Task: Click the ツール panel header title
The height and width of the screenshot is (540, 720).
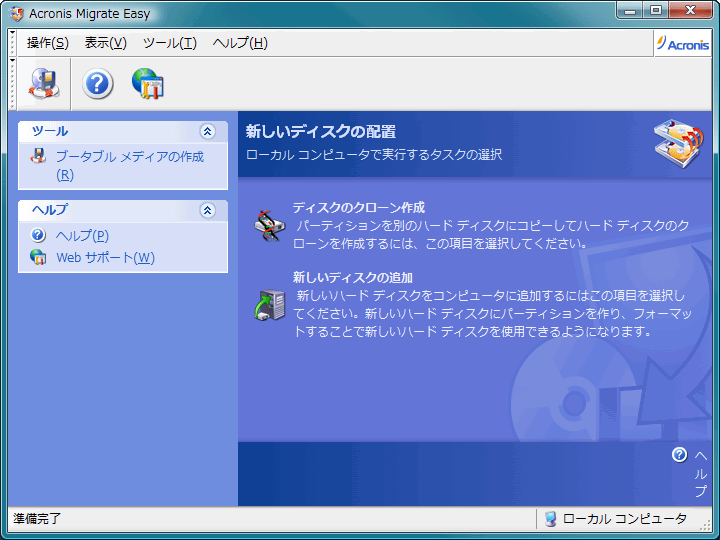Action: (x=50, y=131)
